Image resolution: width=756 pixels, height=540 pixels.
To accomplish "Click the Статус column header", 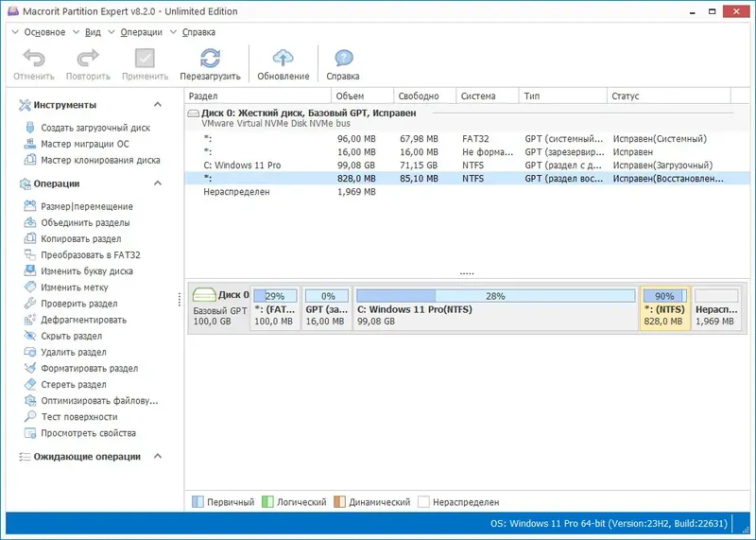I will [x=668, y=96].
